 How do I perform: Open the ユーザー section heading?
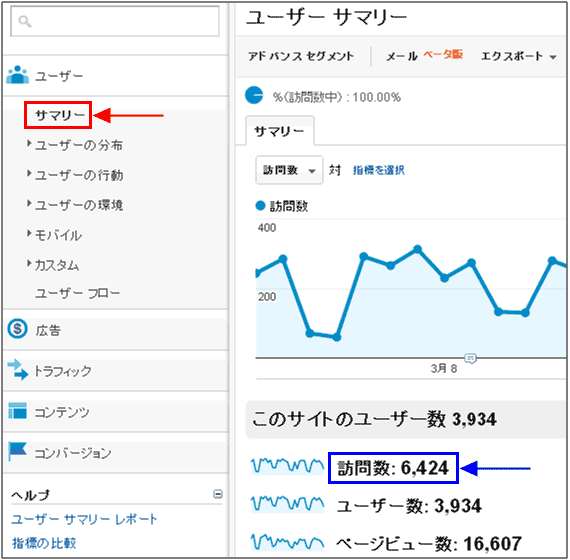pyautogui.click(x=59, y=76)
